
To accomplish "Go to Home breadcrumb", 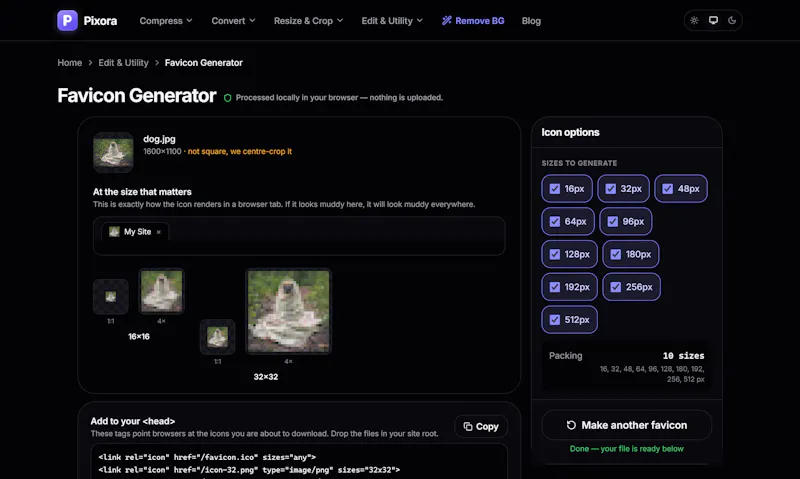I will pyautogui.click(x=69, y=63).
